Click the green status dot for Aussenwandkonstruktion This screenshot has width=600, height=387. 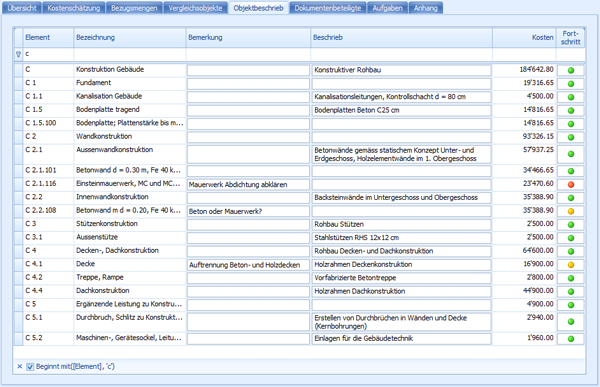pos(571,154)
